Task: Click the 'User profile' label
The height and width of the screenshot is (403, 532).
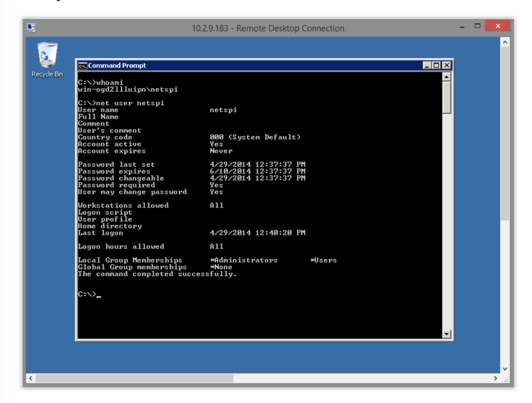Action: pyautogui.click(x=105, y=219)
